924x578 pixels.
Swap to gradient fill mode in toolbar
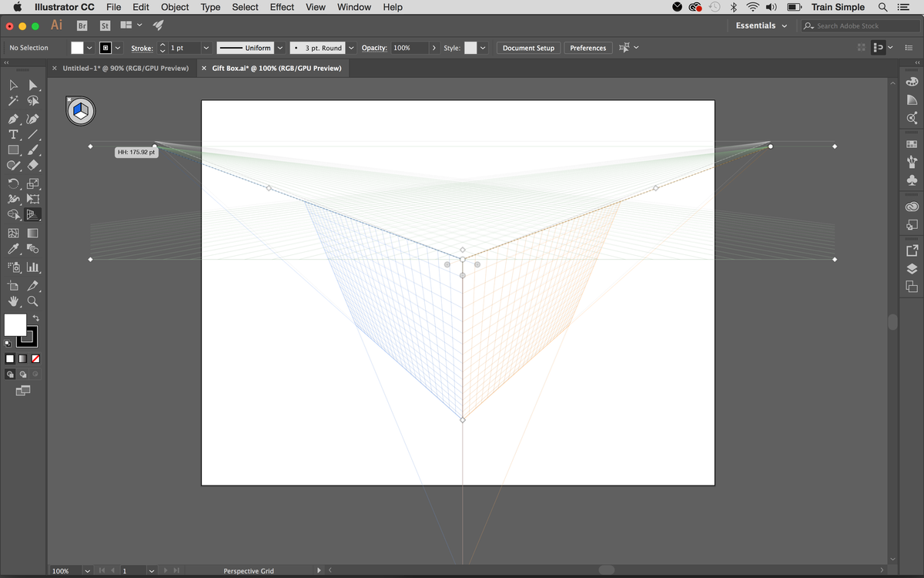[x=23, y=358]
